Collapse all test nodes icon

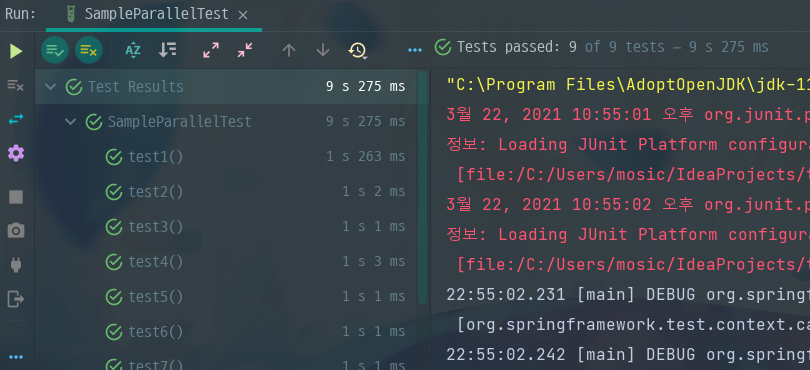(245, 50)
